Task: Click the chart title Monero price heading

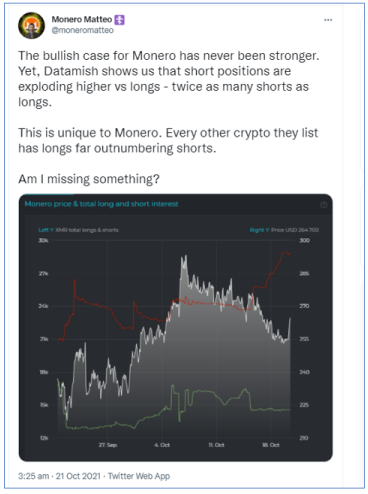Action: point(101,204)
